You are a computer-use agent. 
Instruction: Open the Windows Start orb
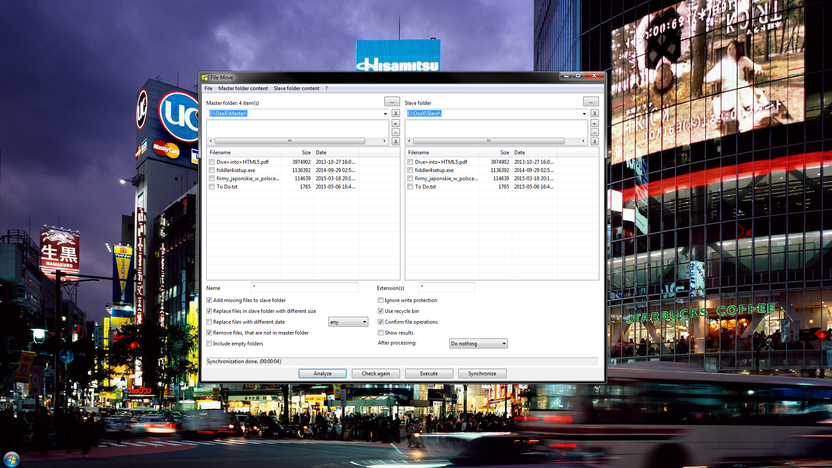[11, 460]
